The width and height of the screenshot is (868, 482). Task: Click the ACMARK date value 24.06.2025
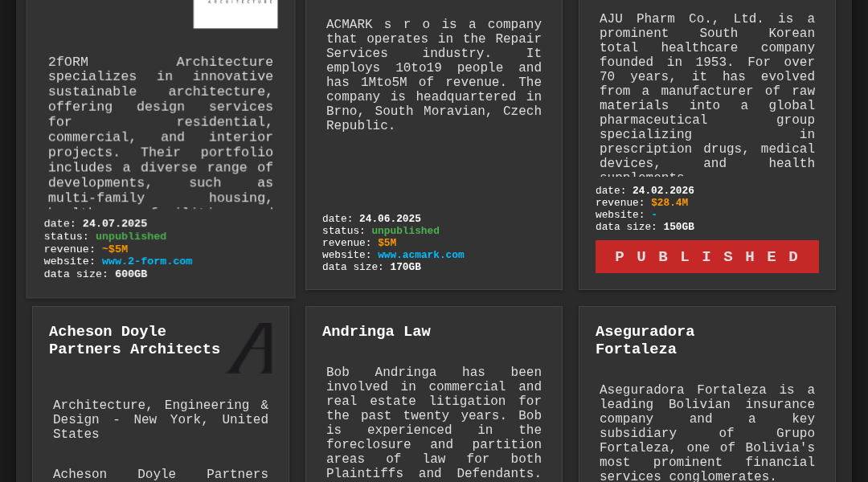point(390,219)
